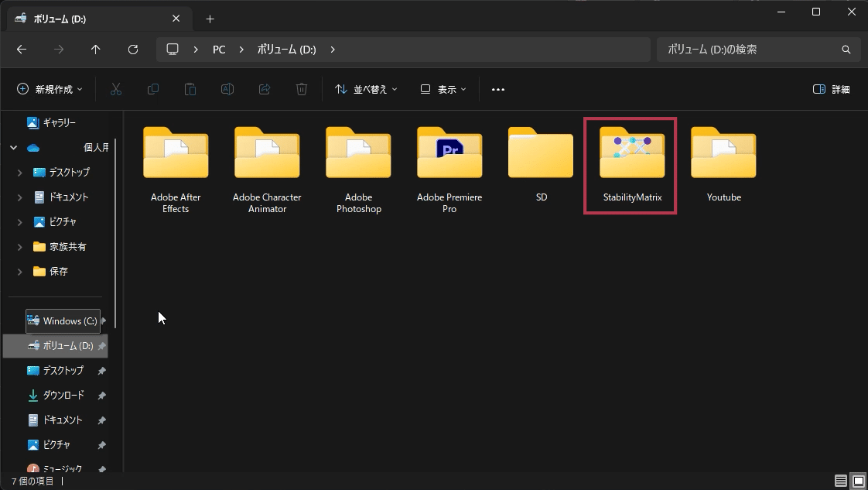Click pin icon beside ボリューム (D:) in sidebar
The height and width of the screenshot is (490, 868).
pos(102,346)
